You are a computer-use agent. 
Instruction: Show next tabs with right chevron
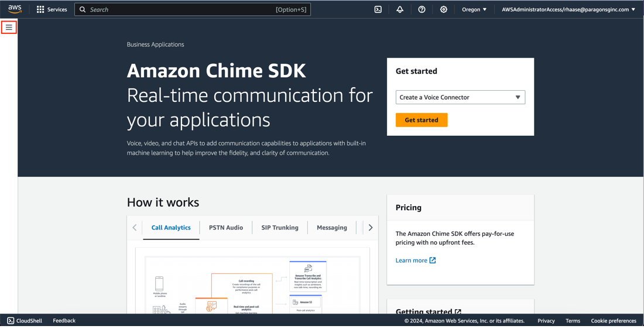tap(371, 228)
